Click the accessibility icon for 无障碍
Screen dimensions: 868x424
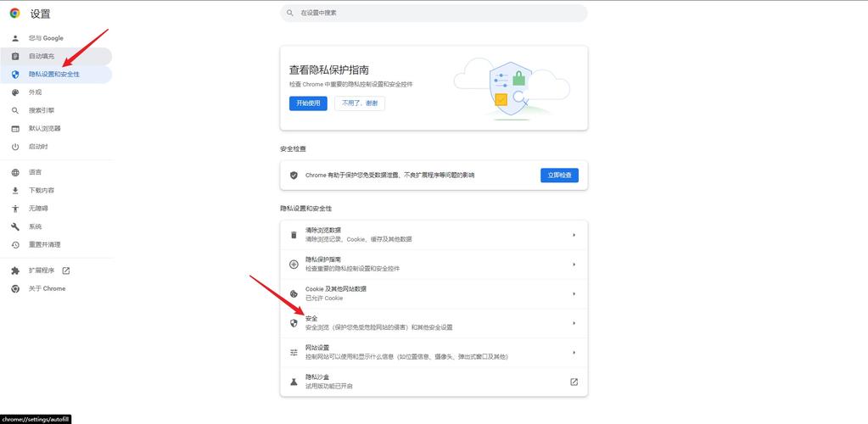(15, 209)
